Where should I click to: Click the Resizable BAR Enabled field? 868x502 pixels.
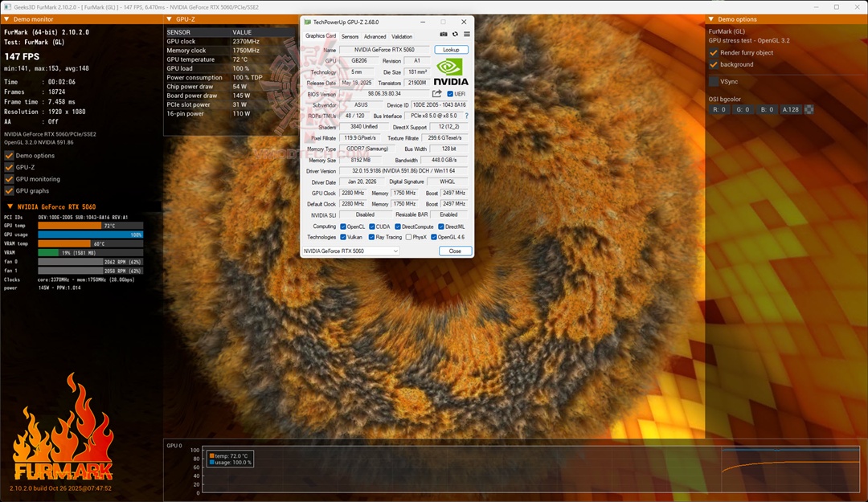[x=449, y=214]
